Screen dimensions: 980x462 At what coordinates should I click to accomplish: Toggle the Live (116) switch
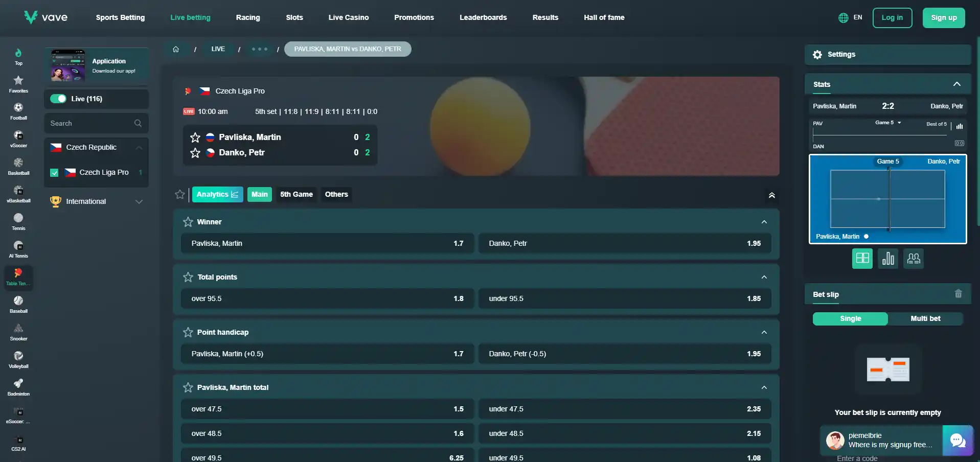pos(58,99)
